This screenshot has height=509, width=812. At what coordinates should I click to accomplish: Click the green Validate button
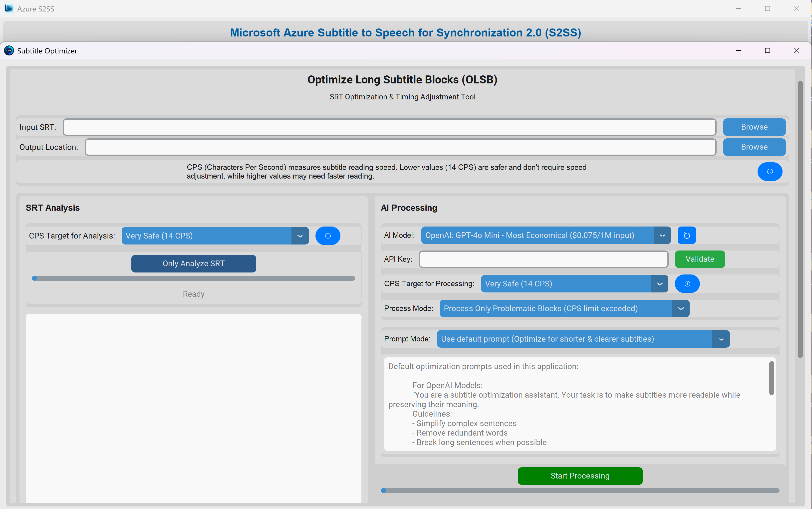point(700,259)
